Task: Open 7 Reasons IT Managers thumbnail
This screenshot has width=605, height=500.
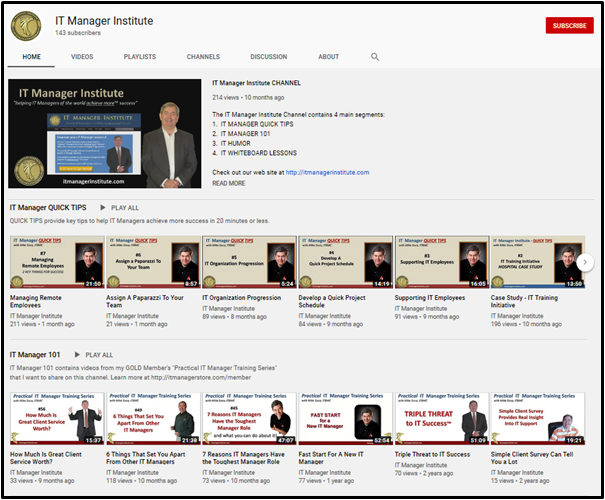Action: (249, 419)
